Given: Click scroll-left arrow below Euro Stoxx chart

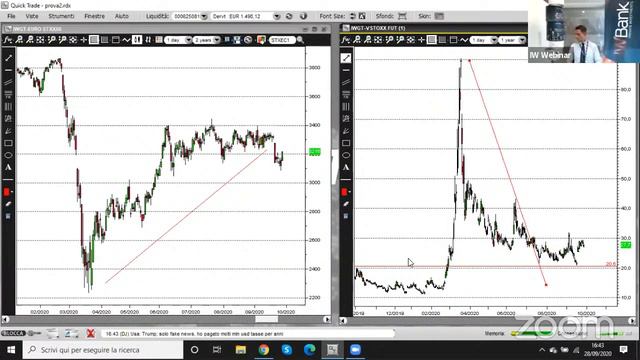Looking at the screenshot, I should tap(6, 319).
